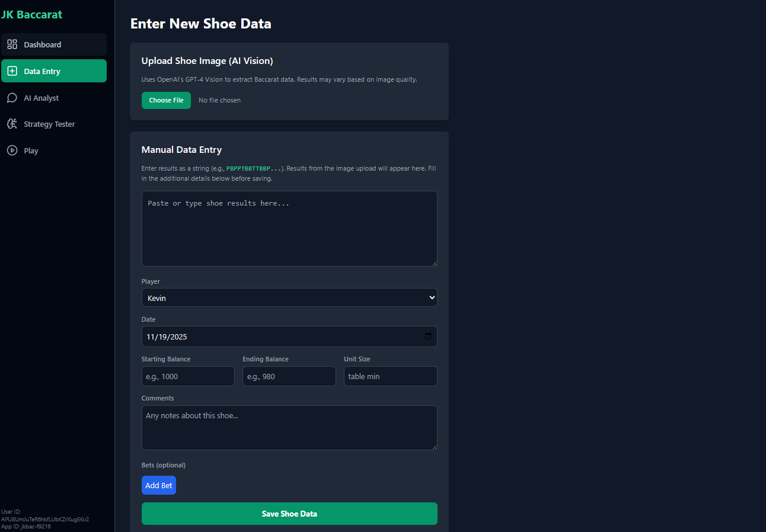Click the JK Baccarat title
This screenshot has height=532, width=766.
point(31,14)
